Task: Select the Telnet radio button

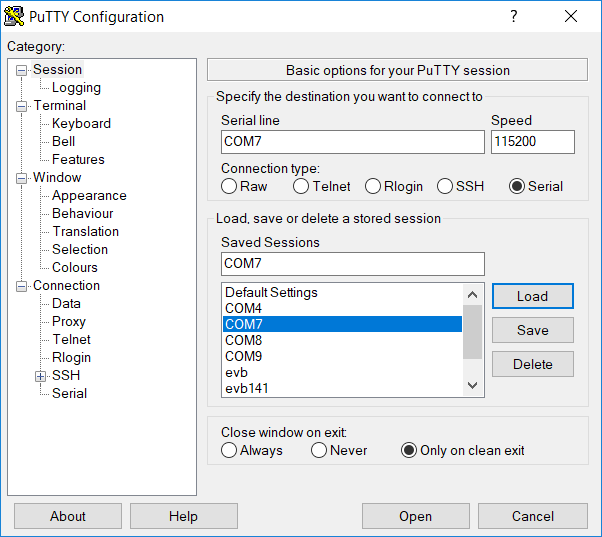Action: 301,186
